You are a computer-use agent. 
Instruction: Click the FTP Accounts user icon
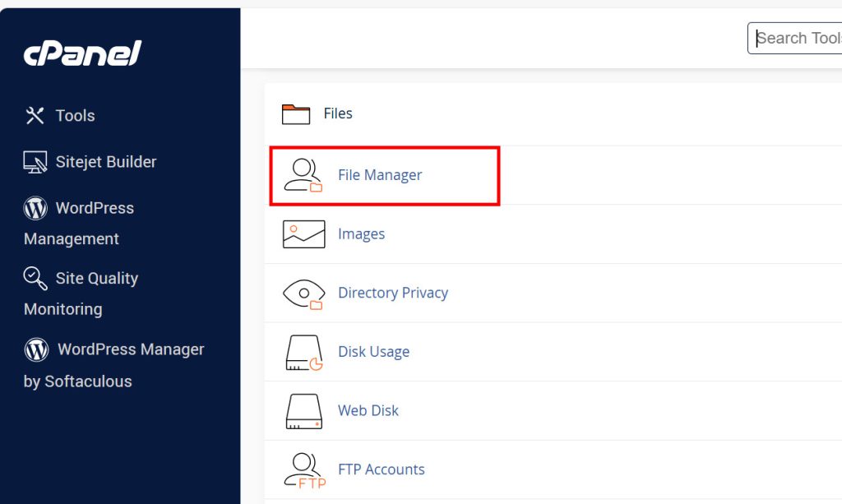[305, 471]
